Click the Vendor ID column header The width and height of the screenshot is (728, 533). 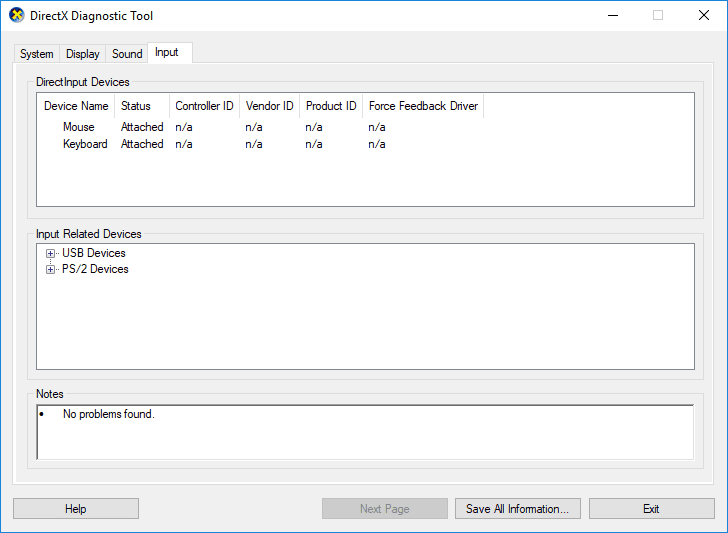click(x=269, y=106)
